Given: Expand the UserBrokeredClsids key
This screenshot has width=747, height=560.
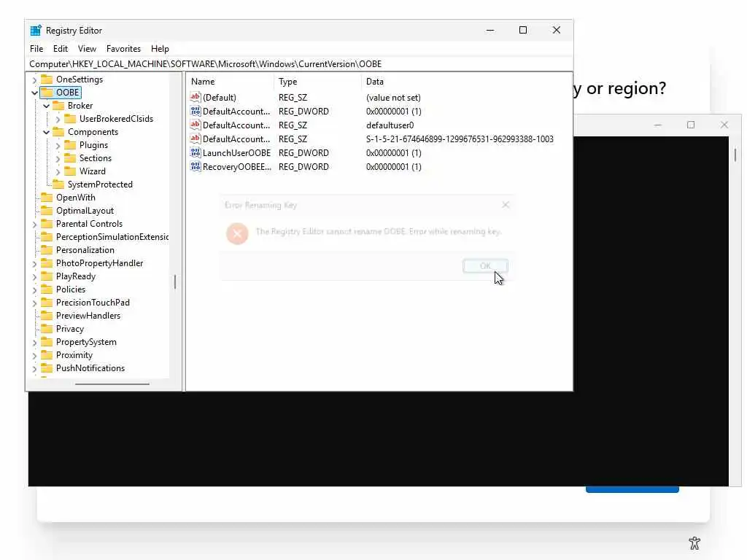Looking at the screenshot, I should tap(58, 119).
